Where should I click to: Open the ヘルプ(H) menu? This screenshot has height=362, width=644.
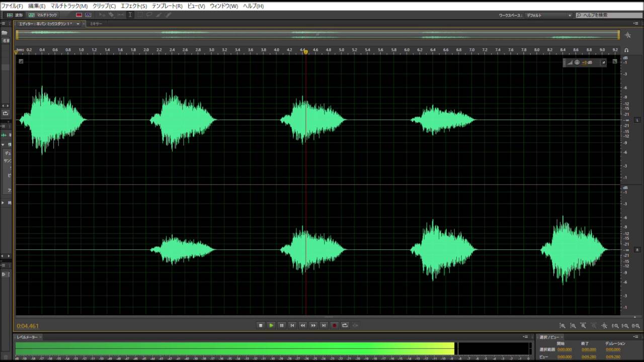click(x=253, y=6)
